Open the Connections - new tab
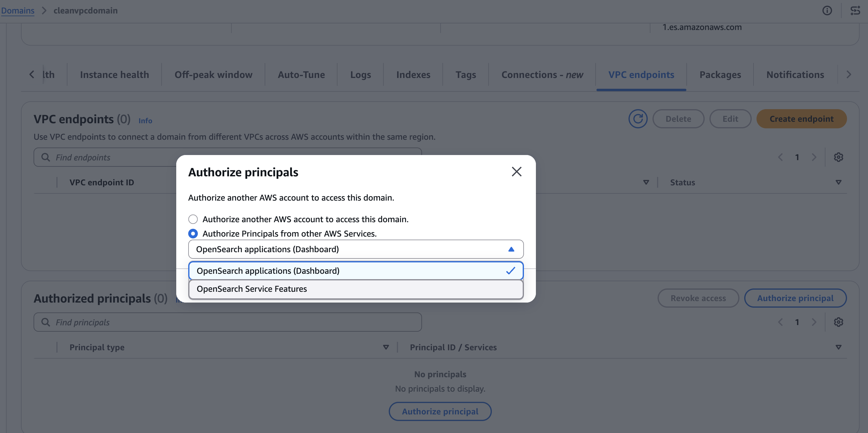868x433 pixels. point(542,75)
